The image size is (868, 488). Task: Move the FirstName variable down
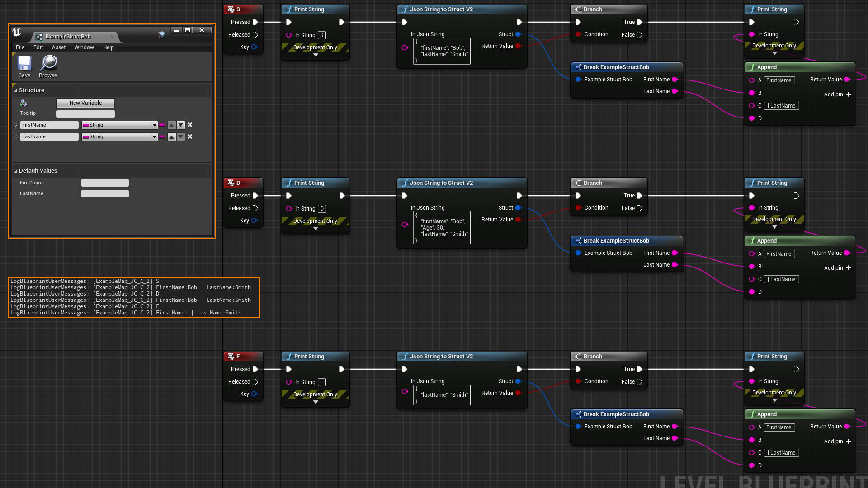coord(181,125)
